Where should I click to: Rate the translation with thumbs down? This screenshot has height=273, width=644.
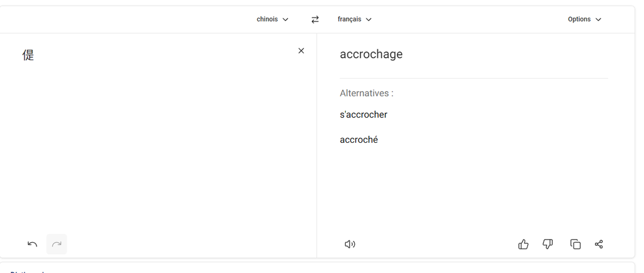[x=548, y=244]
